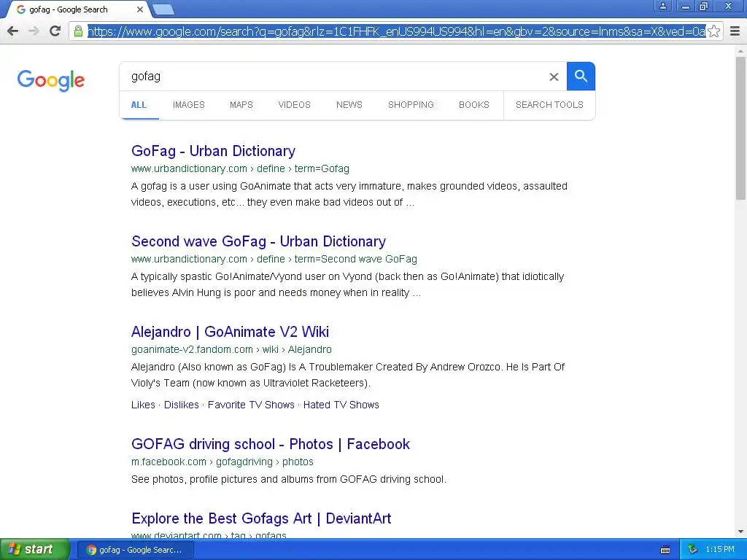The height and width of the screenshot is (560, 747).
Task: Click the Google logo
Action: click(51, 80)
